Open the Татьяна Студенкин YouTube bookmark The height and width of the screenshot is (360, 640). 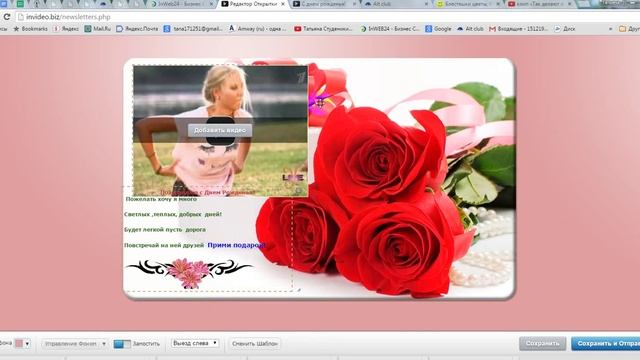point(323,29)
